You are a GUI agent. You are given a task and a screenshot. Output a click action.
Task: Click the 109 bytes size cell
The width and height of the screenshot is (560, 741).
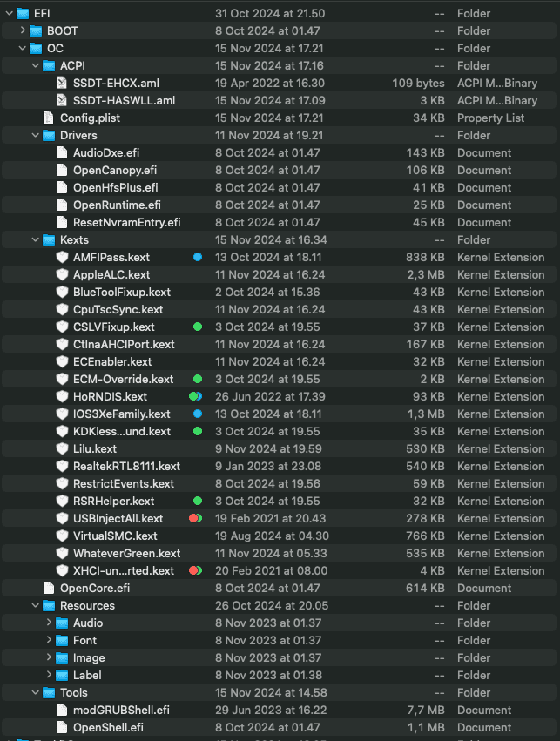418,84
